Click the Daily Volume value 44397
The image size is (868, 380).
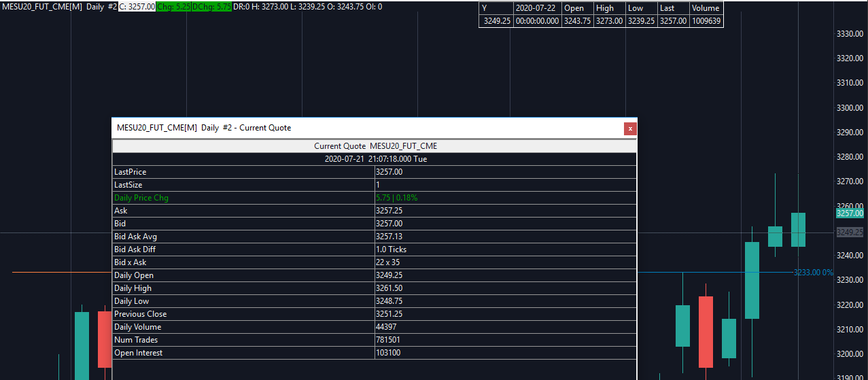pos(505,327)
